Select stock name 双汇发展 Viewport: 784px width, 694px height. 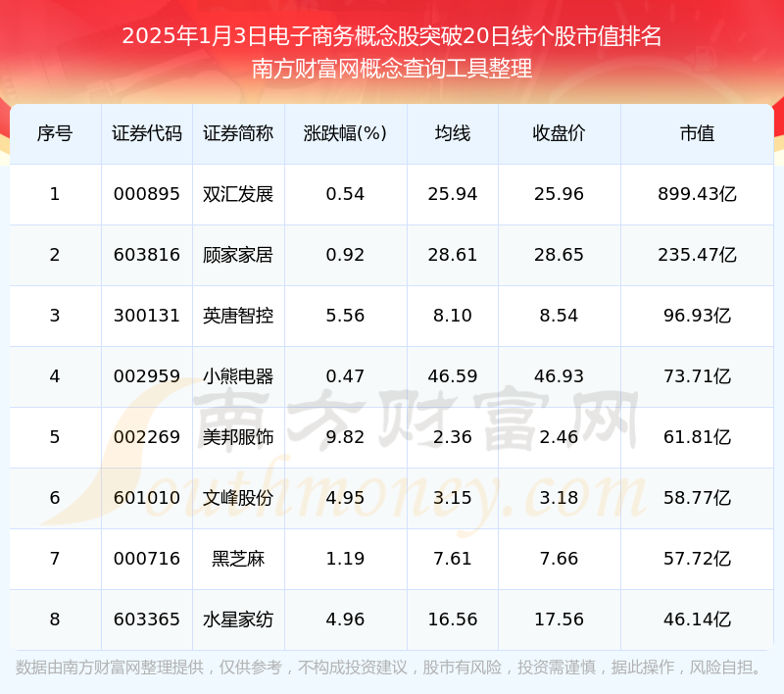(x=238, y=194)
